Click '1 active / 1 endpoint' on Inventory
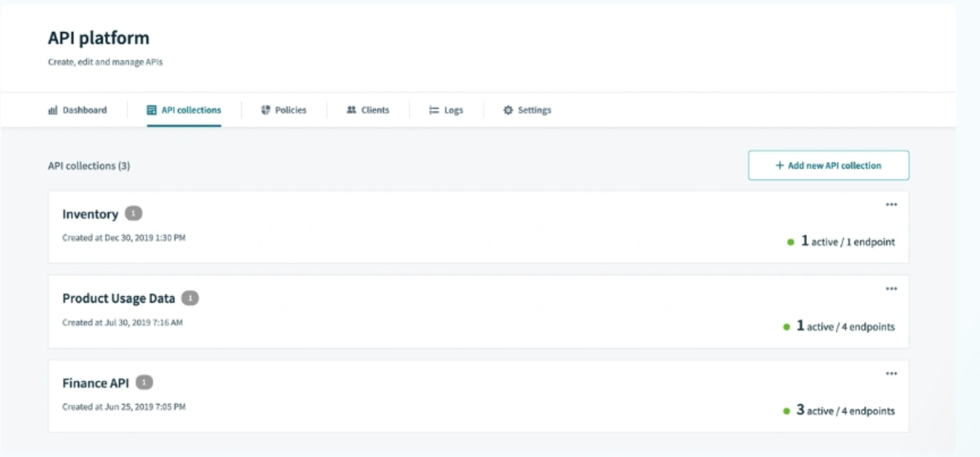The height and width of the screenshot is (457, 980). pyautogui.click(x=848, y=241)
